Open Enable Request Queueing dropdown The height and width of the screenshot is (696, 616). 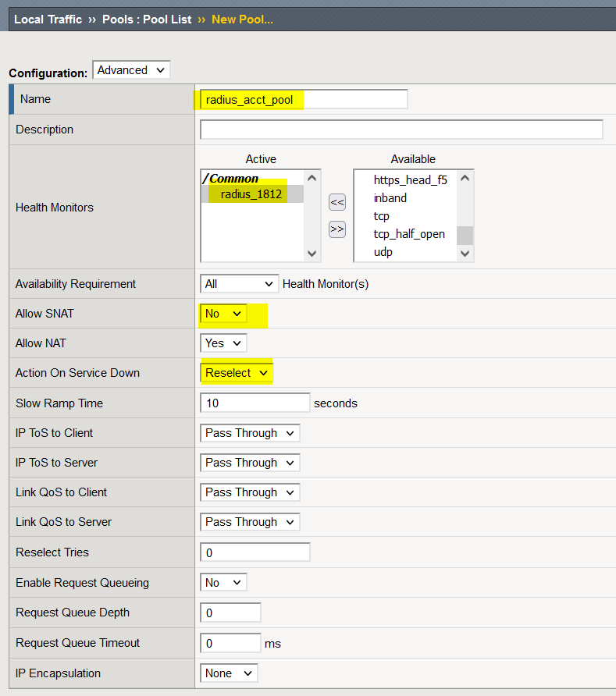(x=223, y=583)
